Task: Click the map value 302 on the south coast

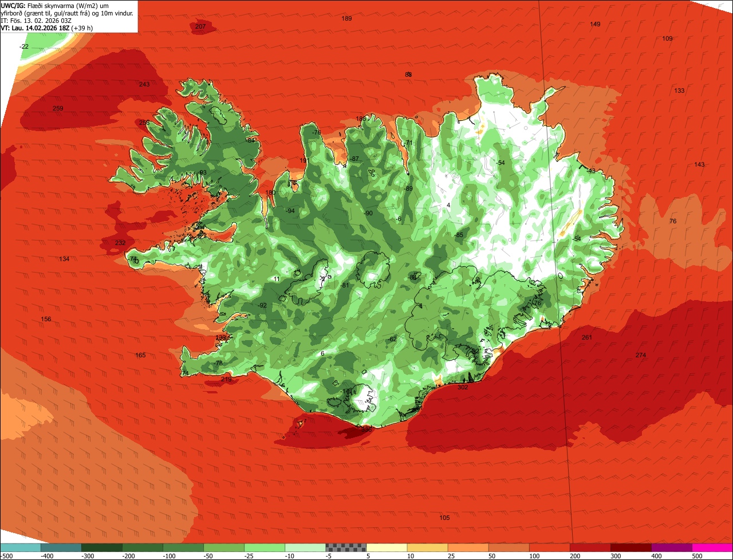Action: click(x=463, y=387)
